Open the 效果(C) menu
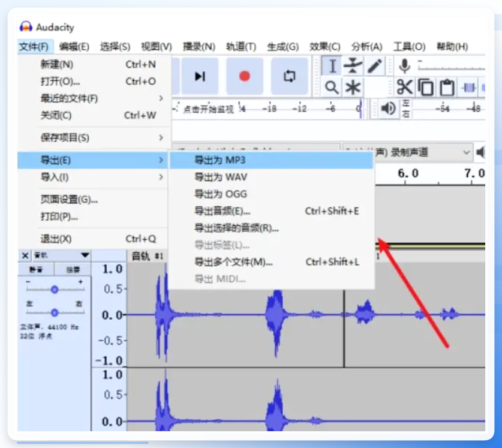 (324, 47)
